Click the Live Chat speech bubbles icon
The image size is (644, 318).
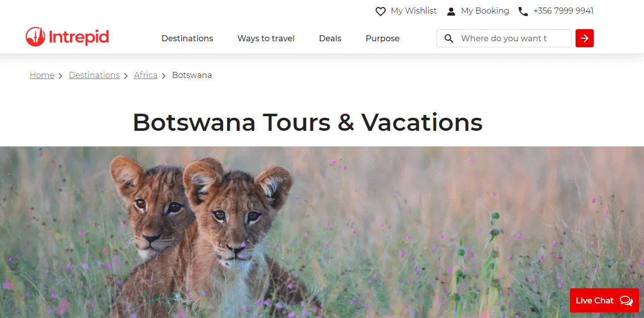coord(626,300)
